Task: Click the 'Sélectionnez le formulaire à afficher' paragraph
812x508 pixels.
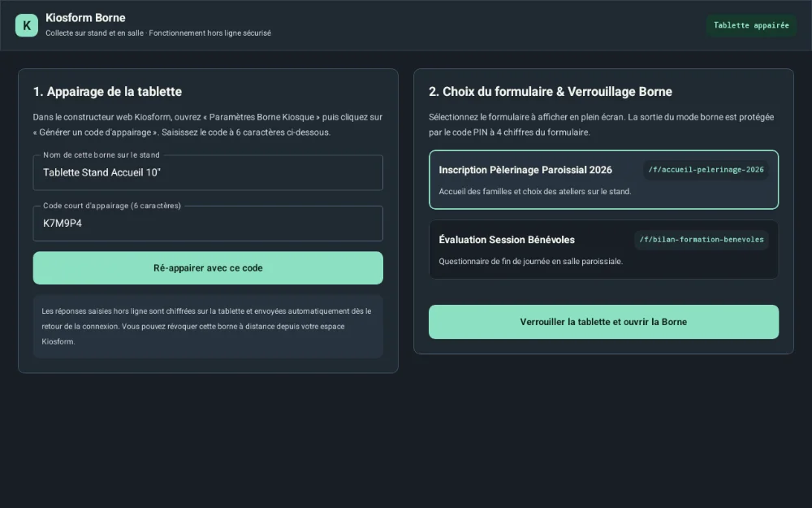Action: click(601, 124)
